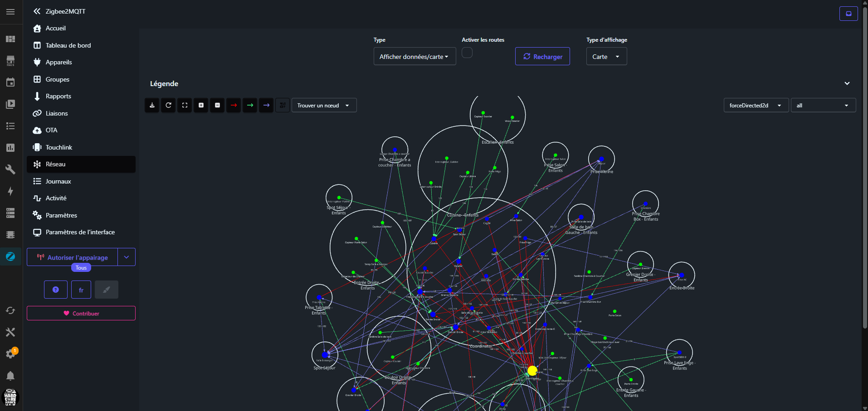Click the help question mark button
The height and width of the screenshot is (411, 868).
click(56, 290)
